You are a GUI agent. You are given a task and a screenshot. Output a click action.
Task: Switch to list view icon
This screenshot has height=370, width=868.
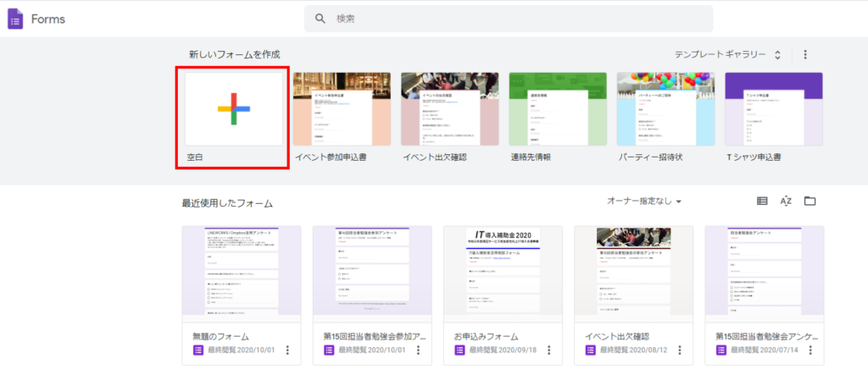coord(762,202)
